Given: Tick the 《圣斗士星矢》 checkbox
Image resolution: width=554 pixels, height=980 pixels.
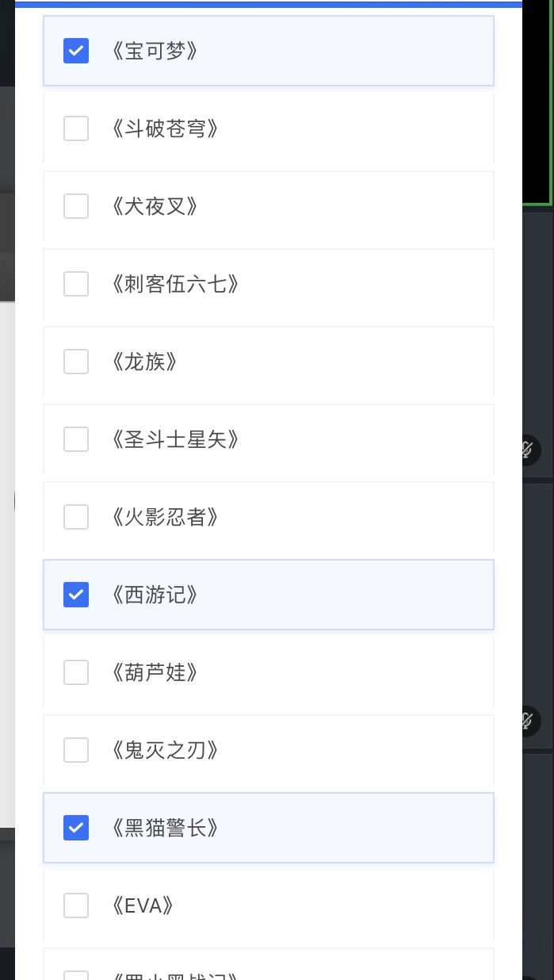Looking at the screenshot, I should pos(76,439).
